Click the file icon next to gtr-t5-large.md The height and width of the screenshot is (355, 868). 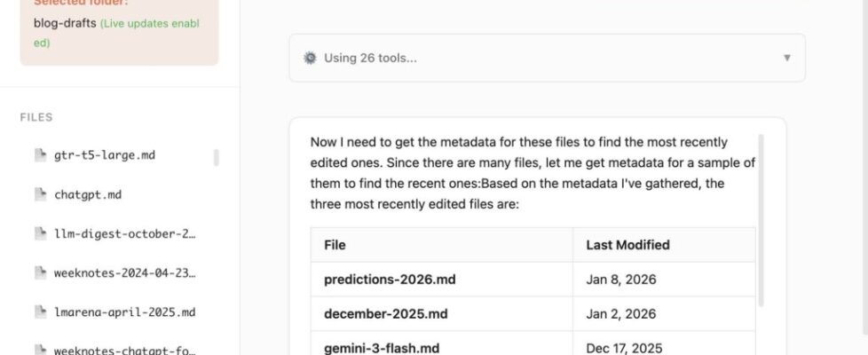(39, 154)
